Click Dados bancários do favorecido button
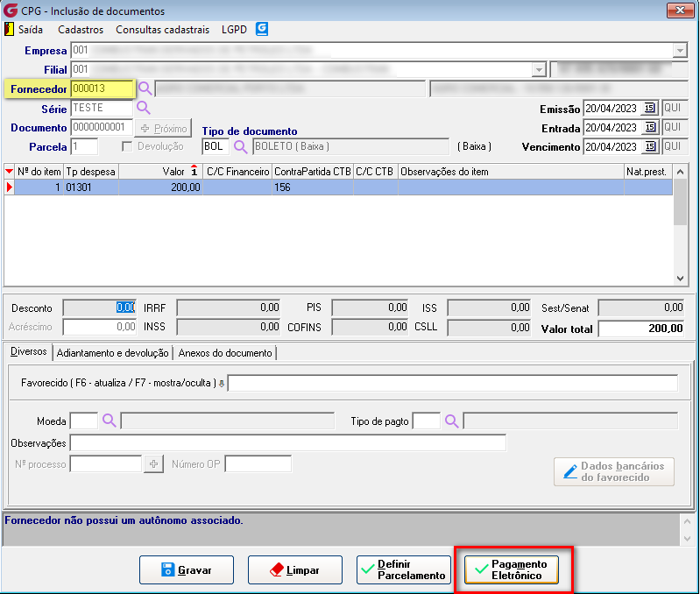The width and height of the screenshot is (700, 594). pos(614,471)
